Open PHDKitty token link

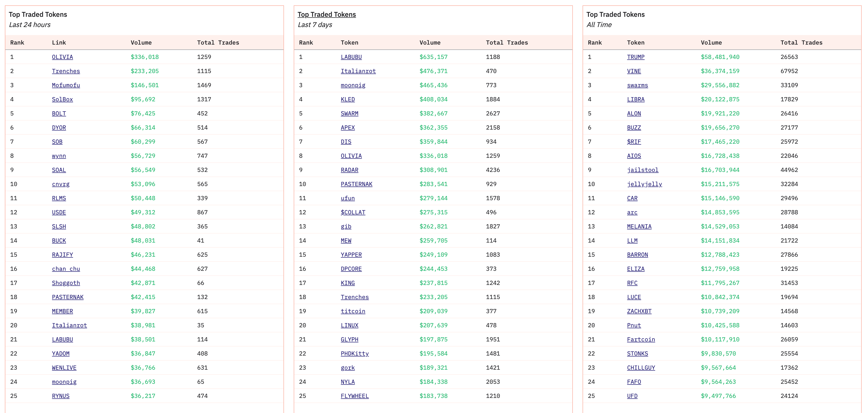point(354,353)
